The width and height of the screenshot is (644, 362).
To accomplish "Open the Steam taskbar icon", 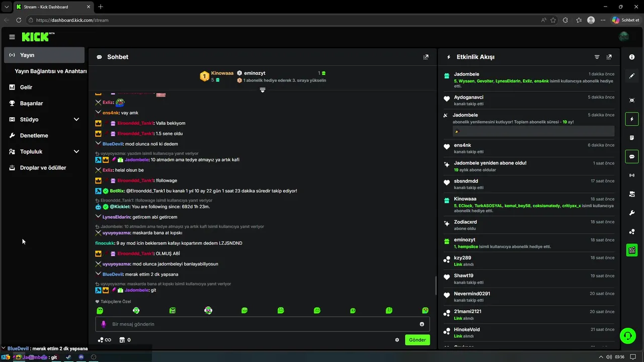I will coord(68,357).
